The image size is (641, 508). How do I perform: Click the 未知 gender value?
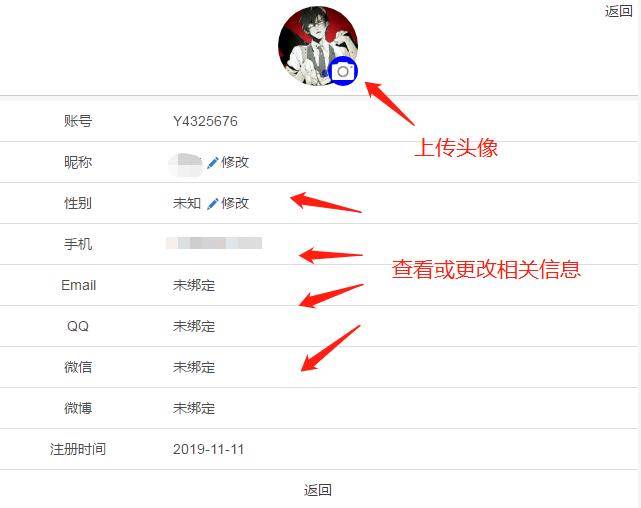coord(187,203)
